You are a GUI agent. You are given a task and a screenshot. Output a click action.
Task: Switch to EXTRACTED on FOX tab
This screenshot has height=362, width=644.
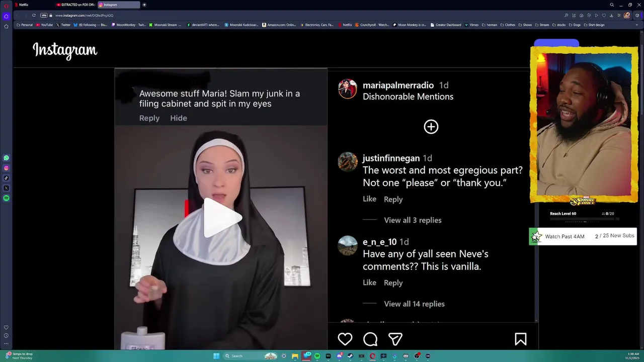point(74,5)
